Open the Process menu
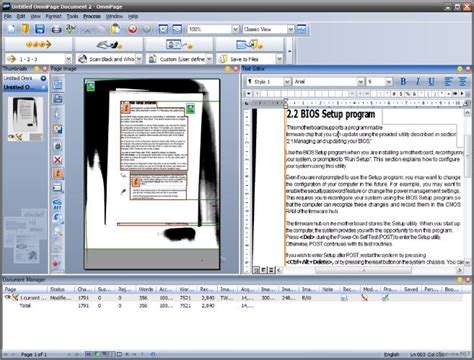This screenshot has height=360, width=474. click(x=92, y=16)
